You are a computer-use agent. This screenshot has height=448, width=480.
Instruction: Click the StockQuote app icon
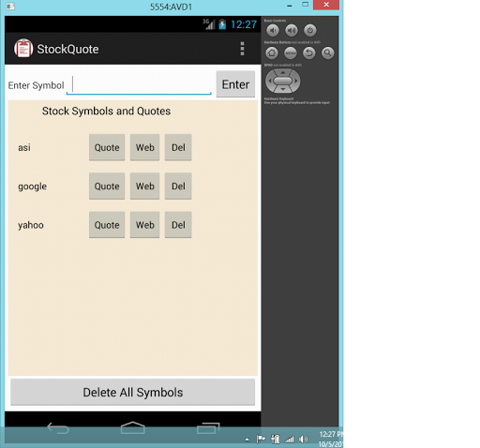pyautogui.click(x=23, y=49)
